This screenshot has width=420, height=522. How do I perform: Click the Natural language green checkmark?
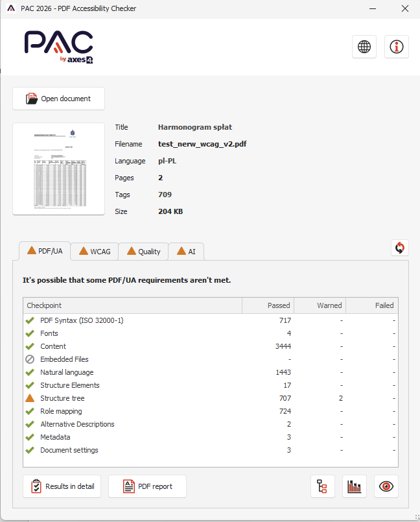click(30, 372)
